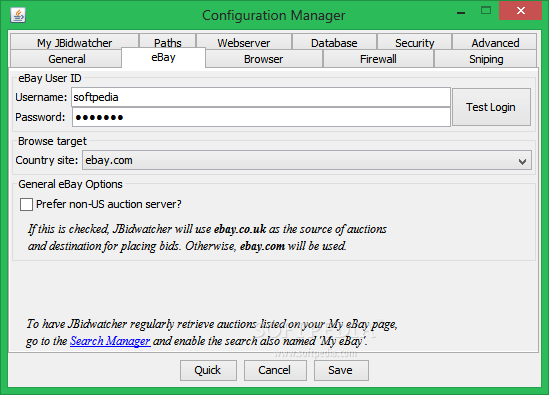Save the configuration settings
The width and height of the screenshot is (549, 395).
click(x=341, y=370)
